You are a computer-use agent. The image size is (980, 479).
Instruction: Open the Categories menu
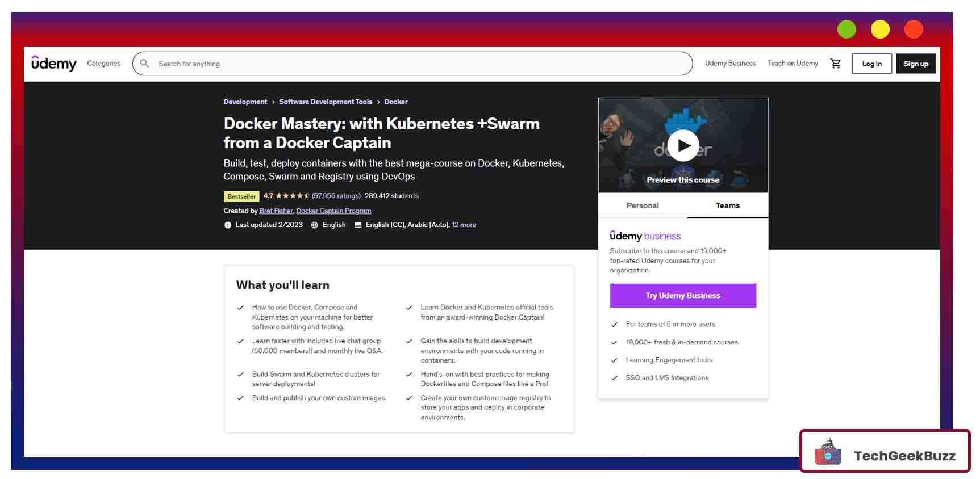(103, 64)
